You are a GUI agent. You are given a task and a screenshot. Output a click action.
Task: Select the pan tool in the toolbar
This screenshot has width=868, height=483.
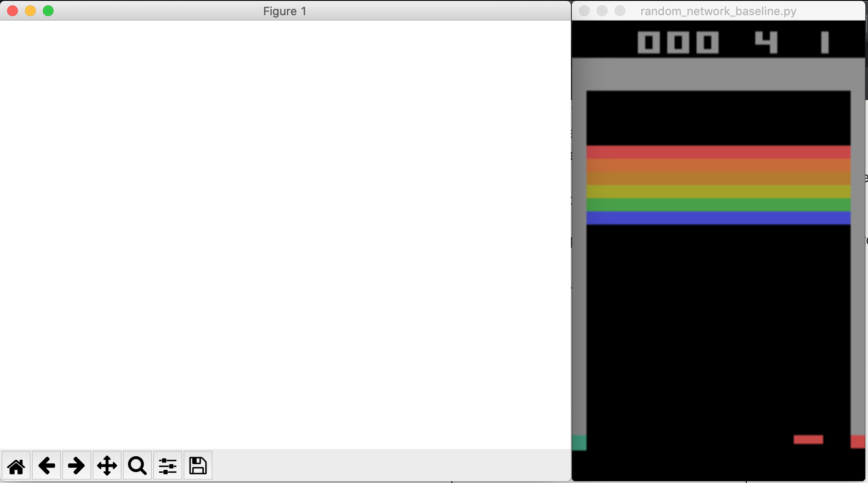[x=107, y=465]
